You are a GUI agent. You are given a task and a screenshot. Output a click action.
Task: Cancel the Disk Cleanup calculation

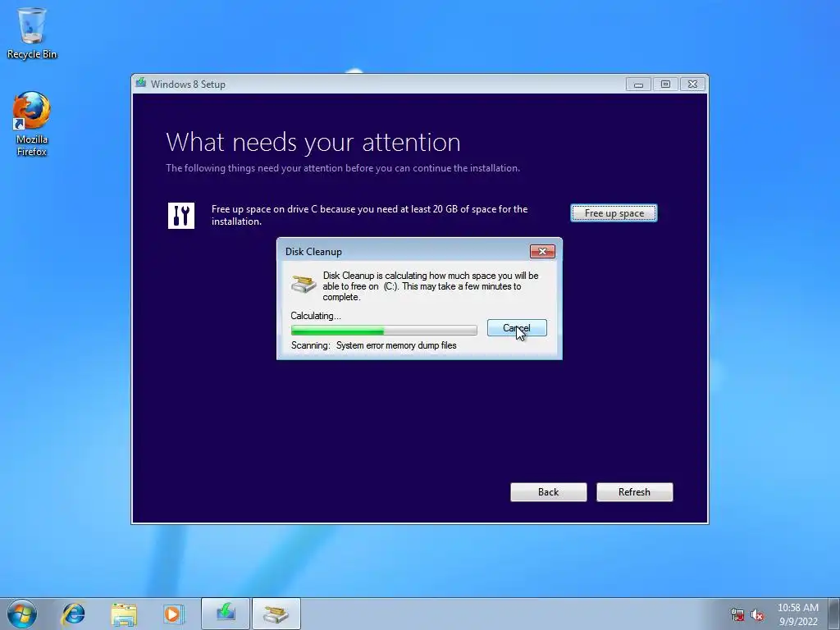517,328
